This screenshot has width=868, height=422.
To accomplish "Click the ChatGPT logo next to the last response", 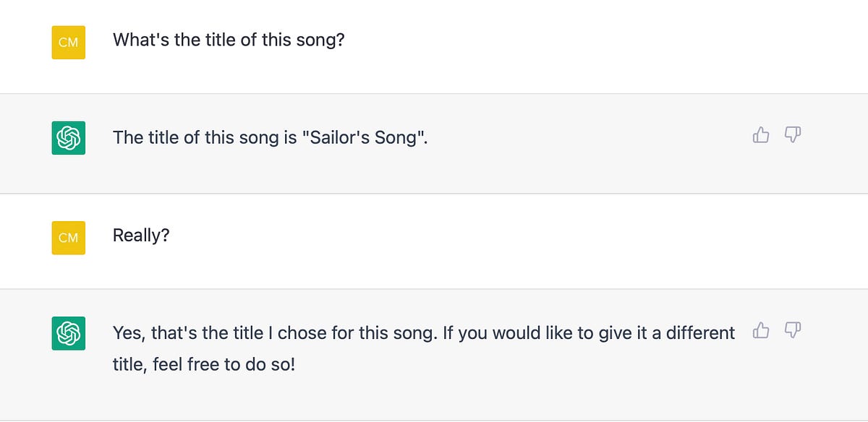I will click(68, 333).
